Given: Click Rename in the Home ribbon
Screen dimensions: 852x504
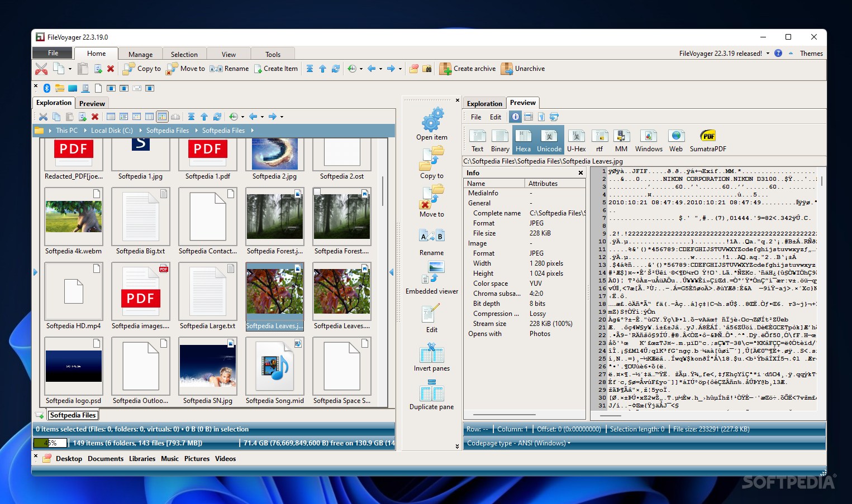Looking at the screenshot, I should [230, 69].
